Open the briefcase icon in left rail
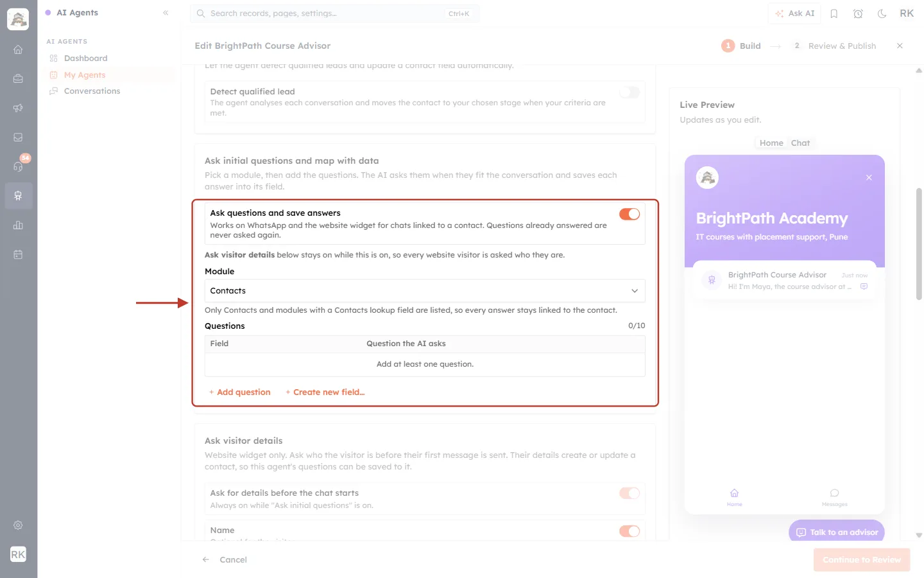 (18, 78)
